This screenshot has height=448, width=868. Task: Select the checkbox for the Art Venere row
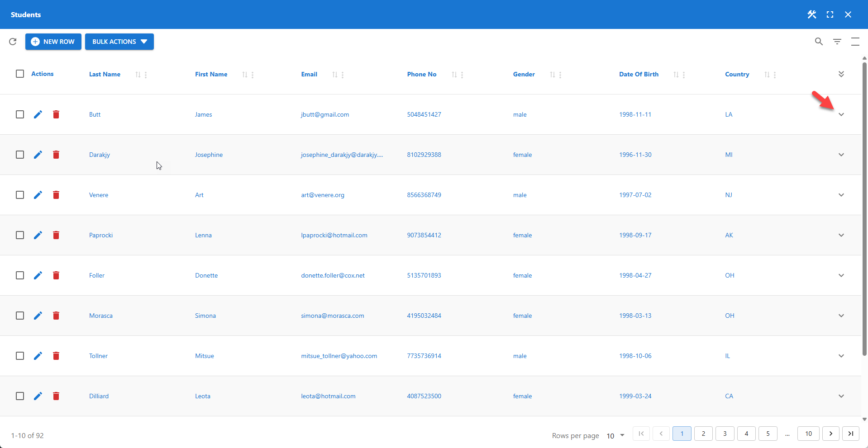point(20,195)
